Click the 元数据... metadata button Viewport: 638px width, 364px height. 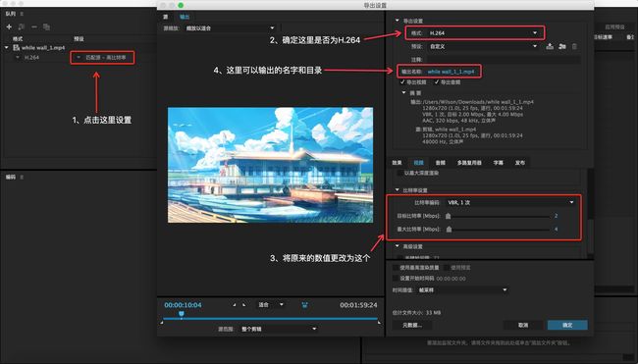412,325
